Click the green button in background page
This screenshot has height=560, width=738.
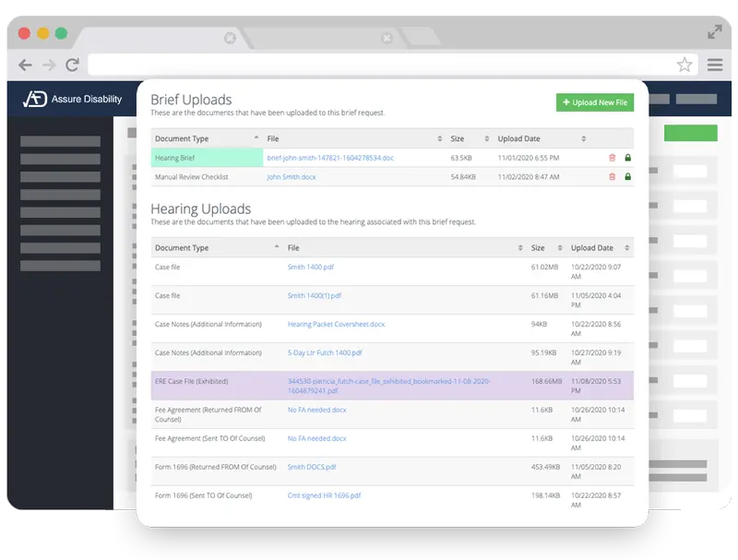click(690, 133)
